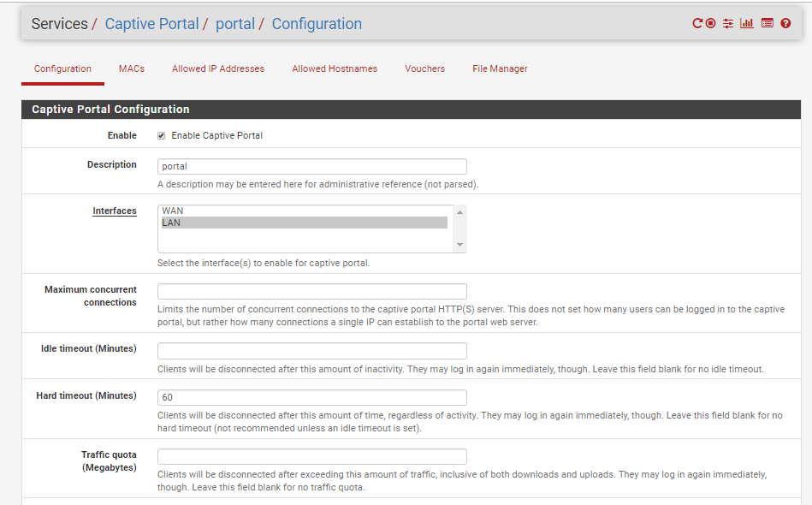View the status bar chart icon
This screenshot has width=812, height=505.
747,23
